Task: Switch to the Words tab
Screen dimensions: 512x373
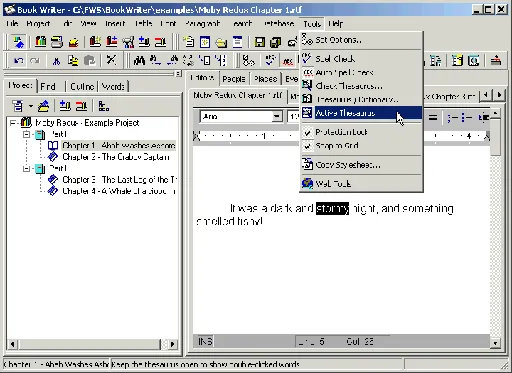Action: tap(113, 87)
